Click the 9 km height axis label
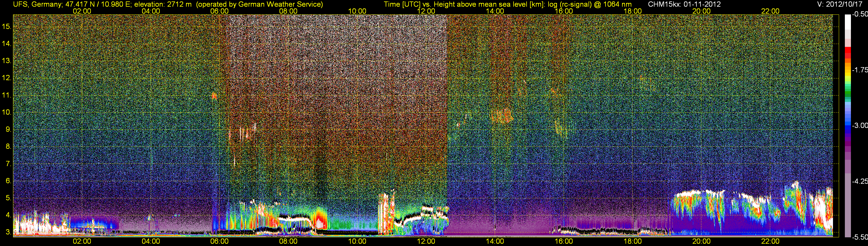This screenshot has width=868, height=246. [8, 129]
